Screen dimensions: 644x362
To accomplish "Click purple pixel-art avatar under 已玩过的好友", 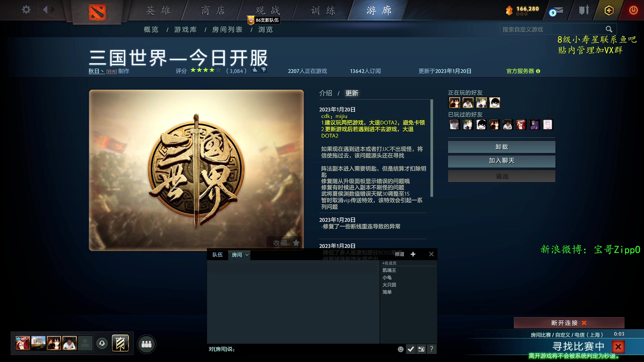I will (534, 124).
